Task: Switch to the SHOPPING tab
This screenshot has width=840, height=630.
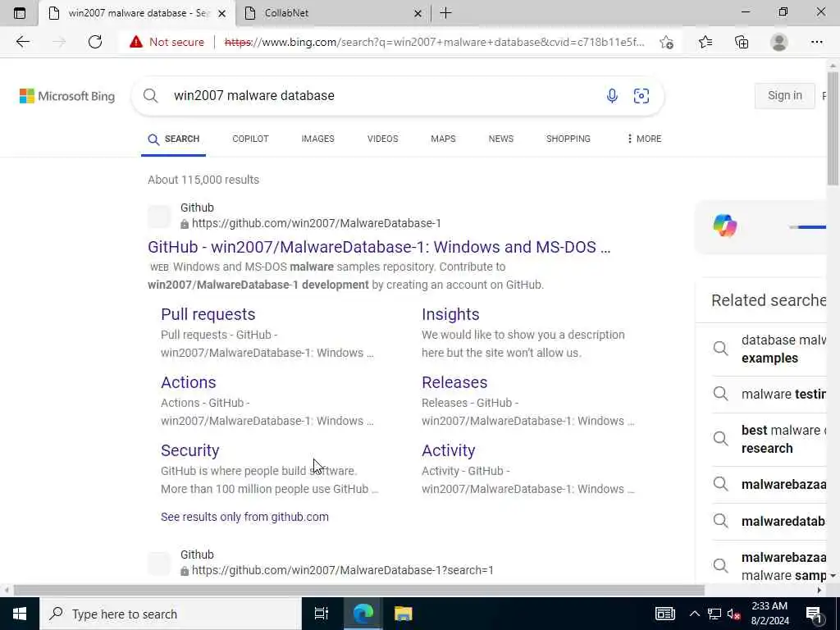Action: [x=568, y=139]
